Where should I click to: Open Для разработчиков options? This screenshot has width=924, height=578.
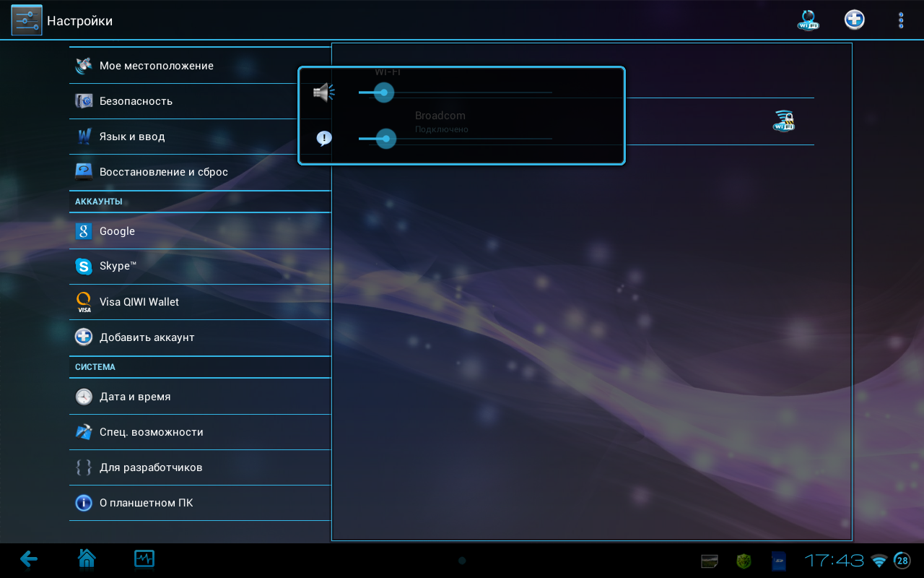click(x=150, y=467)
